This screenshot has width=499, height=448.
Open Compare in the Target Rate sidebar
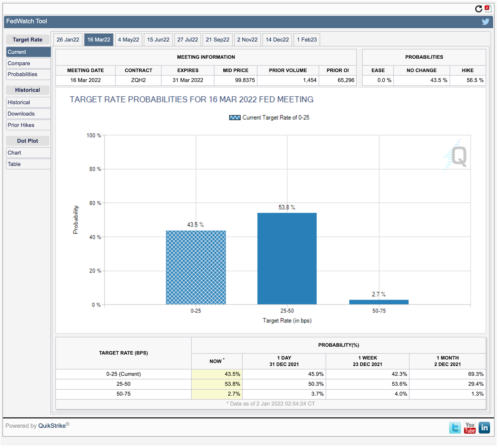28,63
